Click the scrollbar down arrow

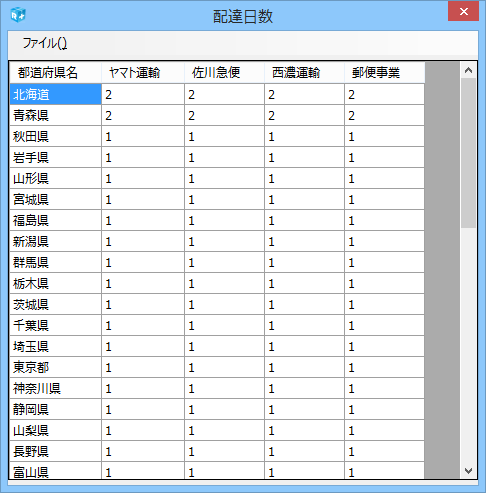(x=468, y=471)
